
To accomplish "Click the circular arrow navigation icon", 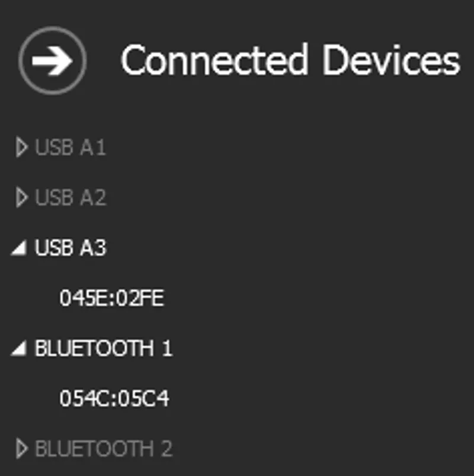I will point(53,59).
